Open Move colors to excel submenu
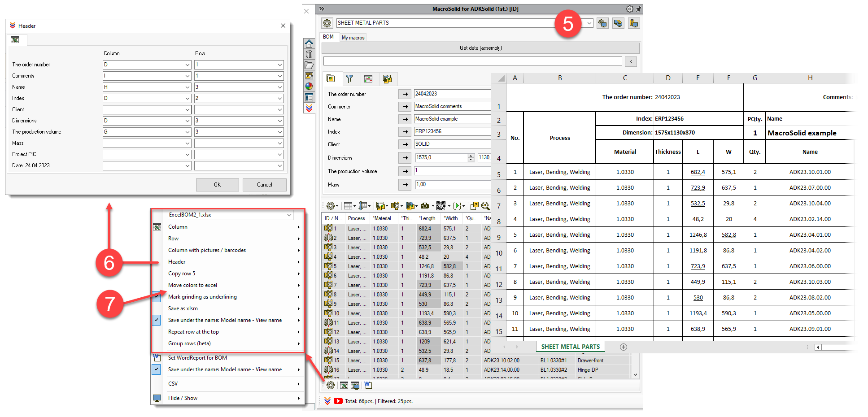Viewport: 868px width, 417px height. click(227, 285)
